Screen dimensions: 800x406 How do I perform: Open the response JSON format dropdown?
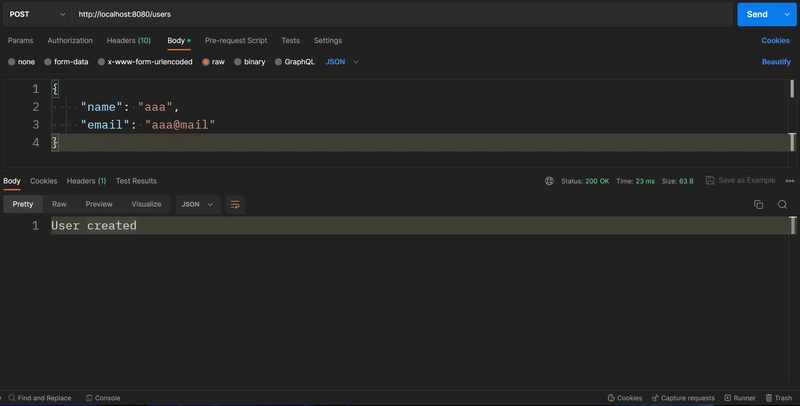[198, 205]
